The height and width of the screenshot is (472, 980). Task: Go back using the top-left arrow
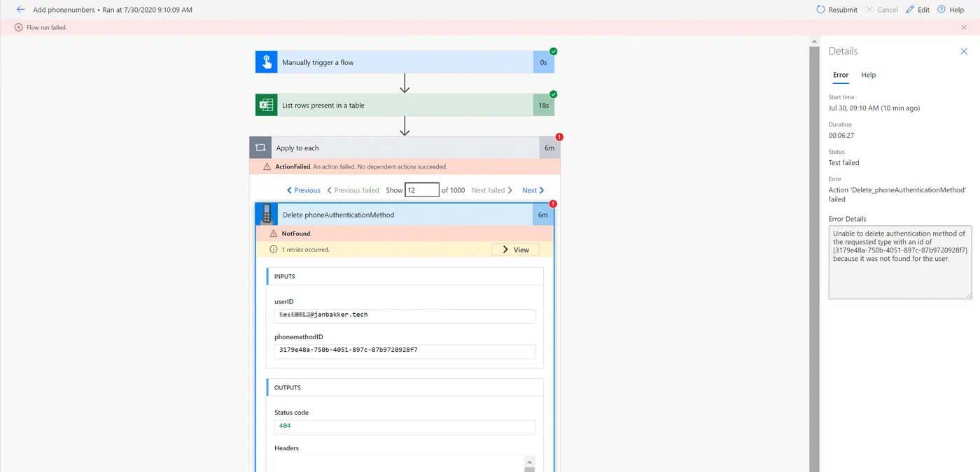pyautogui.click(x=20, y=10)
